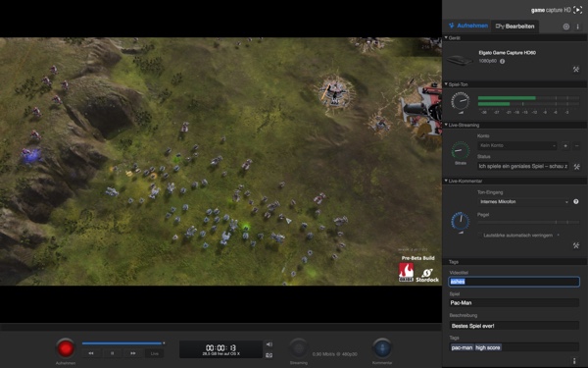
Task: Enable live commentary with the Kommentar button
Action: click(x=382, y=348)
